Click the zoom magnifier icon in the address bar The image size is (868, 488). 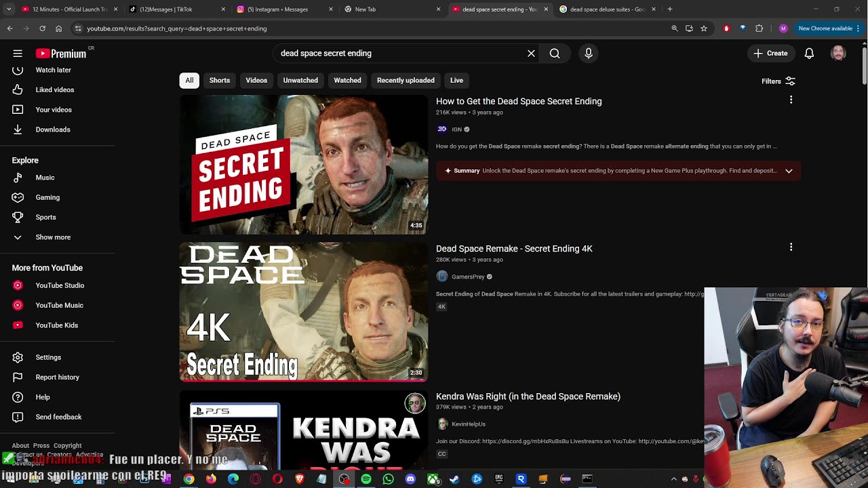675,28
